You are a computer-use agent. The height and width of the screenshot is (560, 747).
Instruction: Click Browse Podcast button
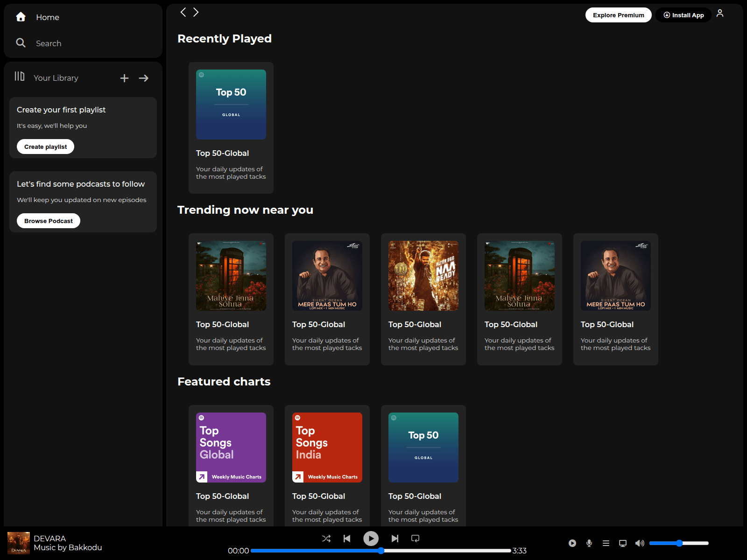tap(49, 221)
